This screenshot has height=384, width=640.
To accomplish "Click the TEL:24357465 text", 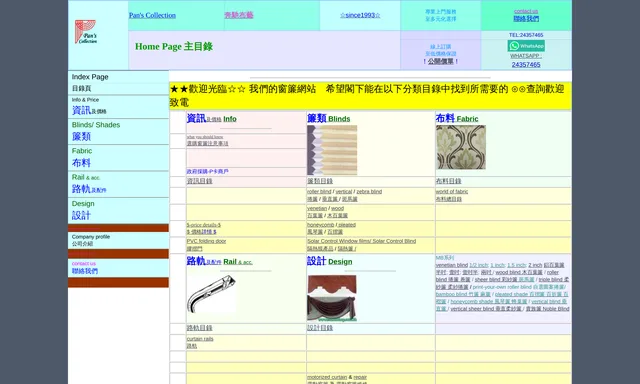I will 526,35.
